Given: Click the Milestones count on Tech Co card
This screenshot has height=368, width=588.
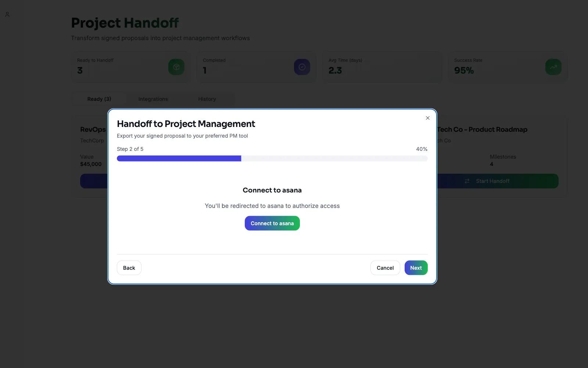Looking at the screenshot, I should click(x=492, y=164).
